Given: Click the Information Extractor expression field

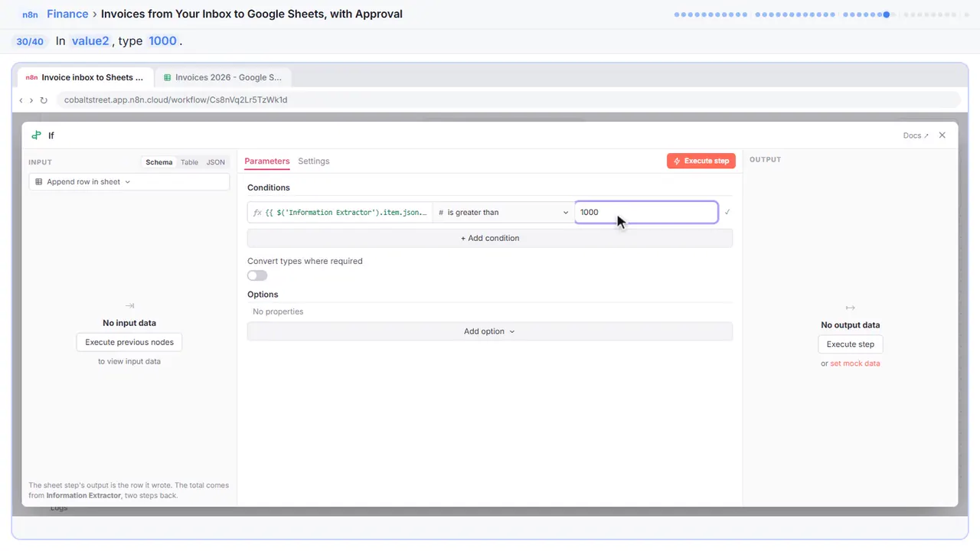Looking at the screenshot, I should coord(340,212).
